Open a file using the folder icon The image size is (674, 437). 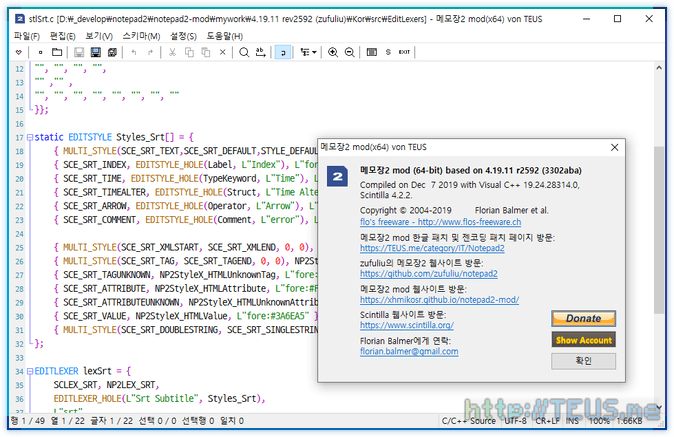click(57, 52)
